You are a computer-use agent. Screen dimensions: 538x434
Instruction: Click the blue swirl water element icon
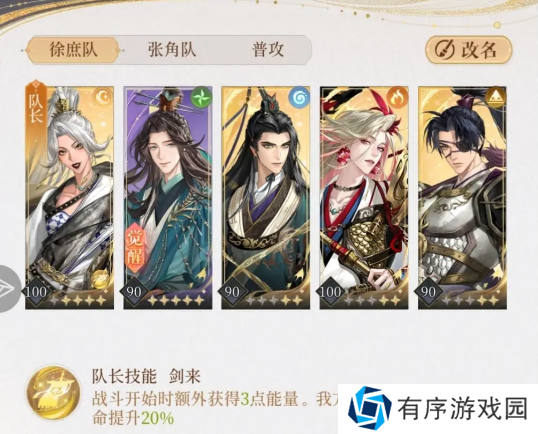pyautogui.click(x=300, y=97)
